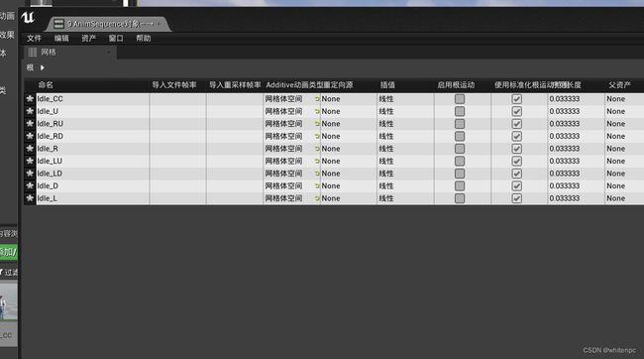
Task: Enable 启用根运动 for Idle_LD
Action: [x=460, y=174]
